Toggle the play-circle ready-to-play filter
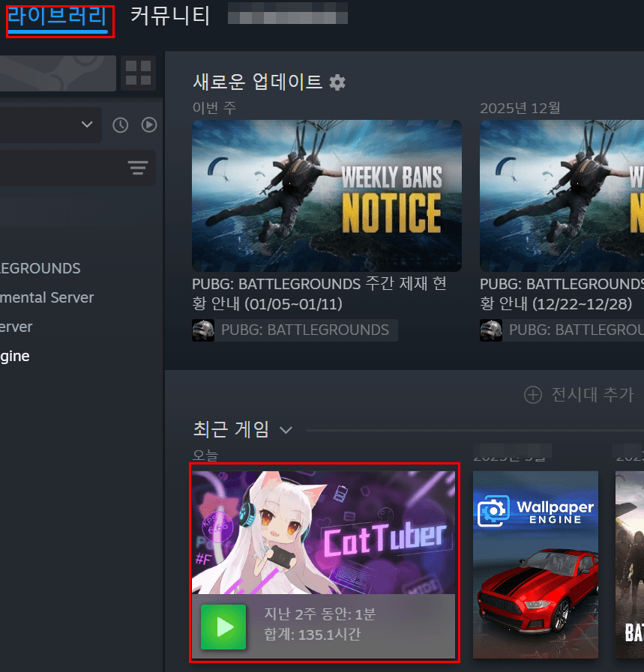 click(149, 125)
